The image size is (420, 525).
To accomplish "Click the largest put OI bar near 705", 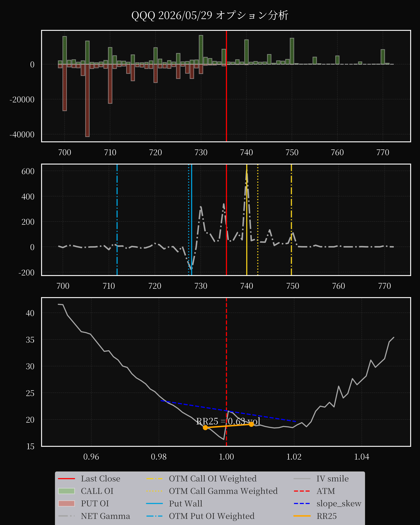I will pyautogui.click(x=87, y=100).
